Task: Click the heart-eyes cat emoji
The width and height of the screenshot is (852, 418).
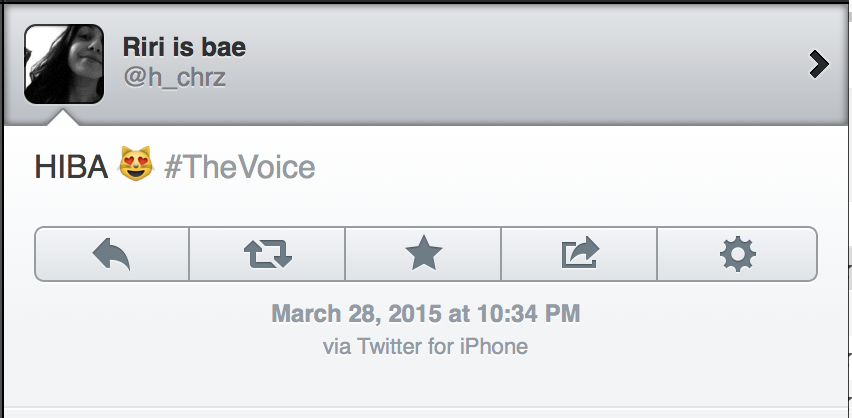Action: (x=136, y=166)
